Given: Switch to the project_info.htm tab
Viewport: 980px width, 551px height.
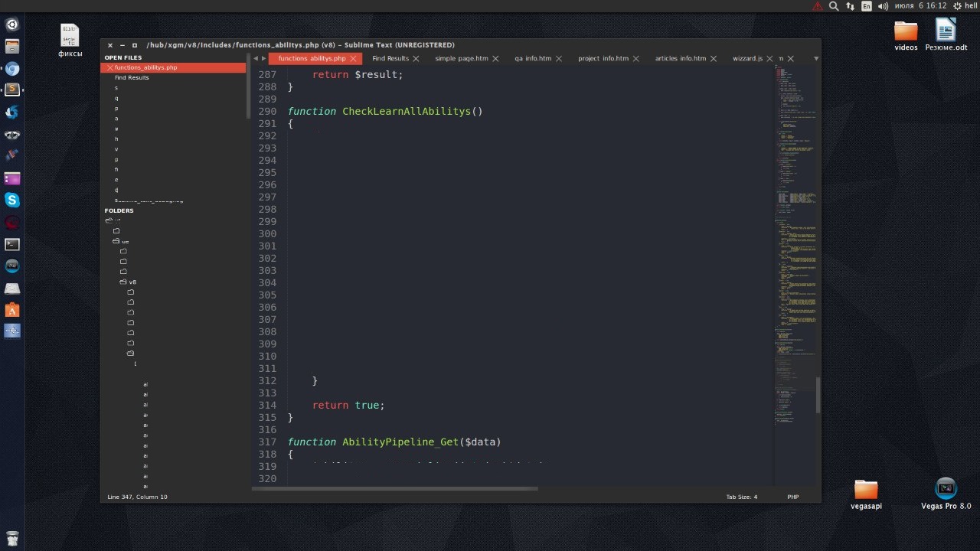Looking at the screenshot, I should click(x=603, y=59).
